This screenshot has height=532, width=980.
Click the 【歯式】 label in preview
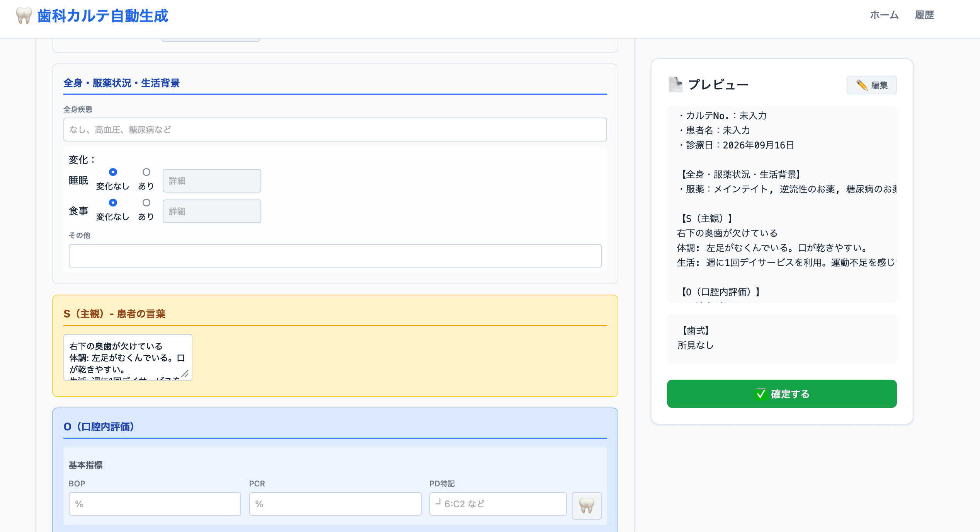[695, 331]
